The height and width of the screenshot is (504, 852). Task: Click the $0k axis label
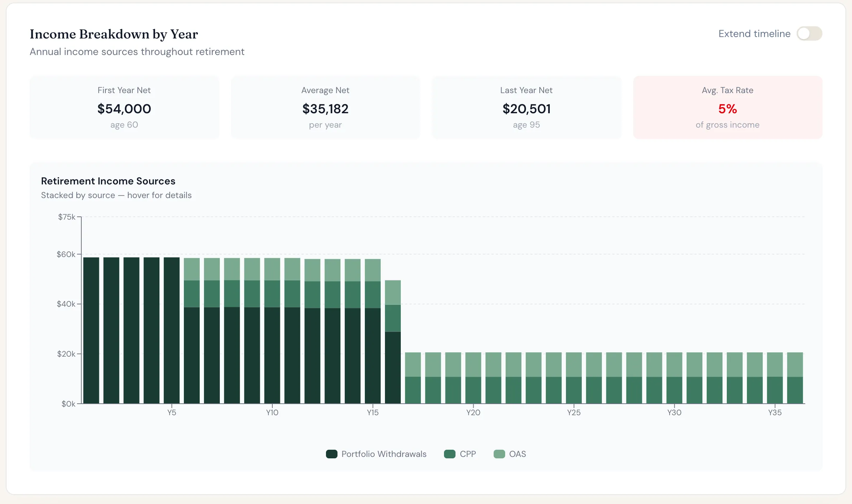(68, 404)
